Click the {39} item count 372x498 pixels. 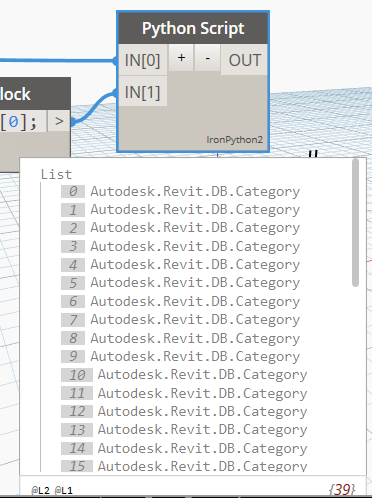(342, 489)
